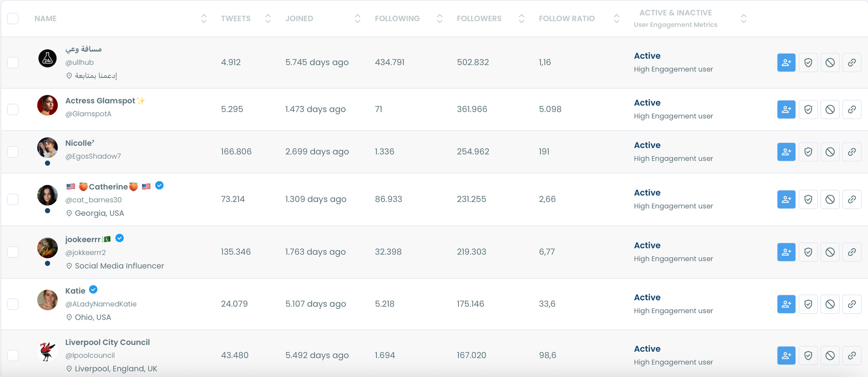Image resolution: width=868 pixels, height=377 pixels.
Task: Open the @jokkeerrr2 handle link
Action: (85, 252)
